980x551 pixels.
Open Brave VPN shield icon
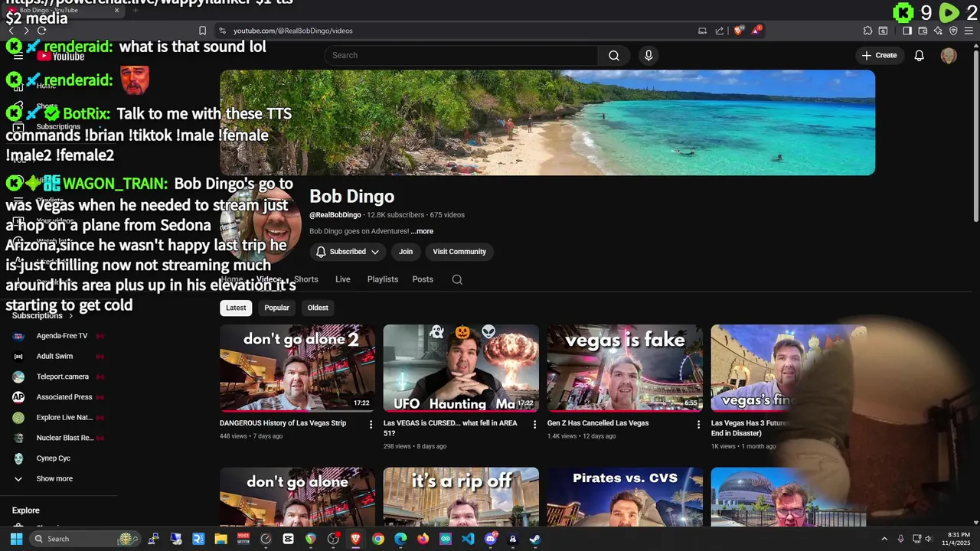point(953,31)
